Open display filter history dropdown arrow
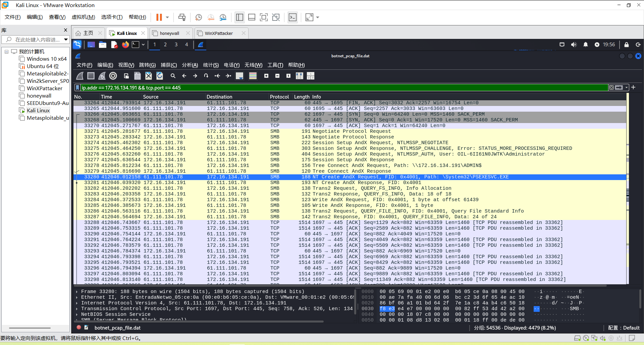The height and width of the screenshot is (345, 644). coord(627,88)
